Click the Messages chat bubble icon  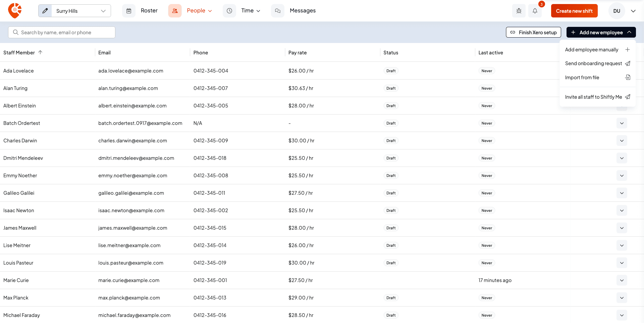click(278, 11)
